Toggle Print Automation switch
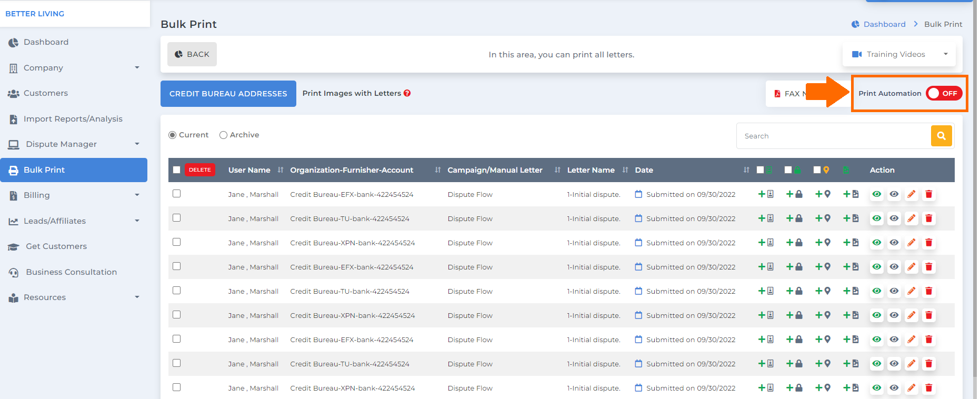 coord(944,93)
